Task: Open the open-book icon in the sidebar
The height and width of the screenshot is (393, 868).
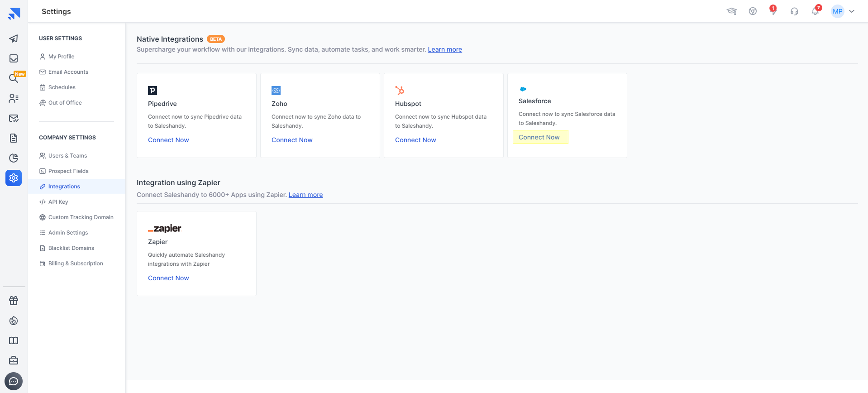Action: tap(14, 340)
